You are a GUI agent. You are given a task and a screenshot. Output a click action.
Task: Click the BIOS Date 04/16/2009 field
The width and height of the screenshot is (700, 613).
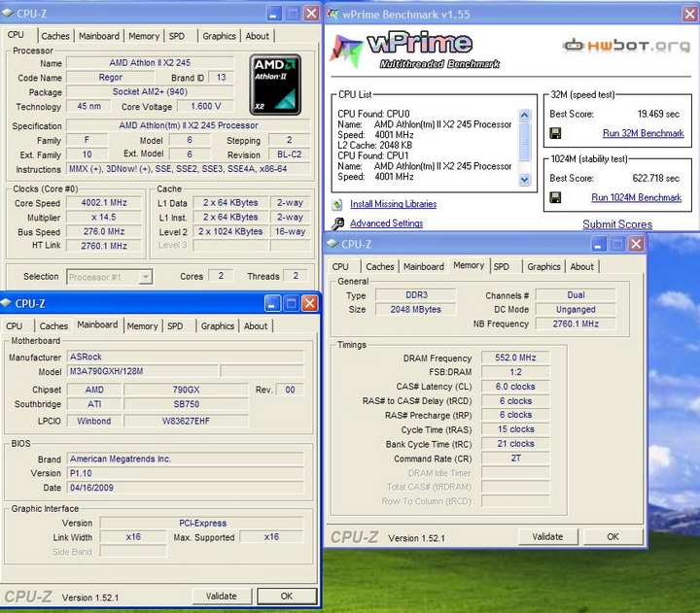[186, 488]
